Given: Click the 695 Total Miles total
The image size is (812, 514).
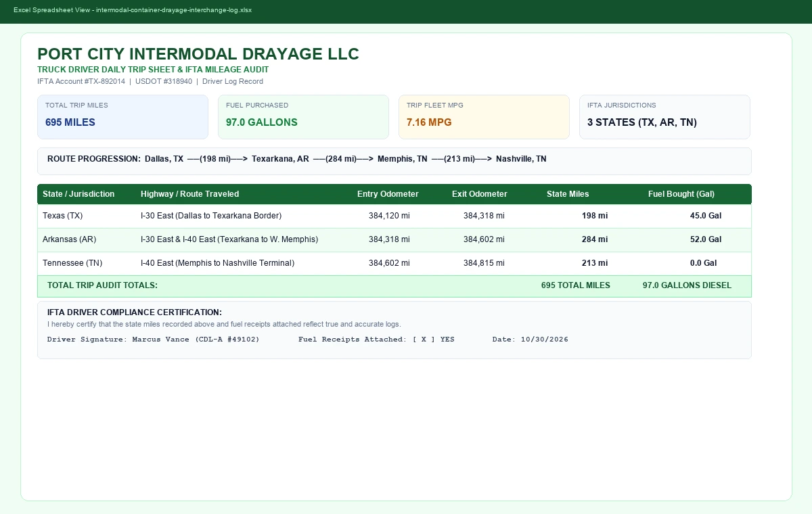Looking at the screenshot, I should (x=576, y=285).
